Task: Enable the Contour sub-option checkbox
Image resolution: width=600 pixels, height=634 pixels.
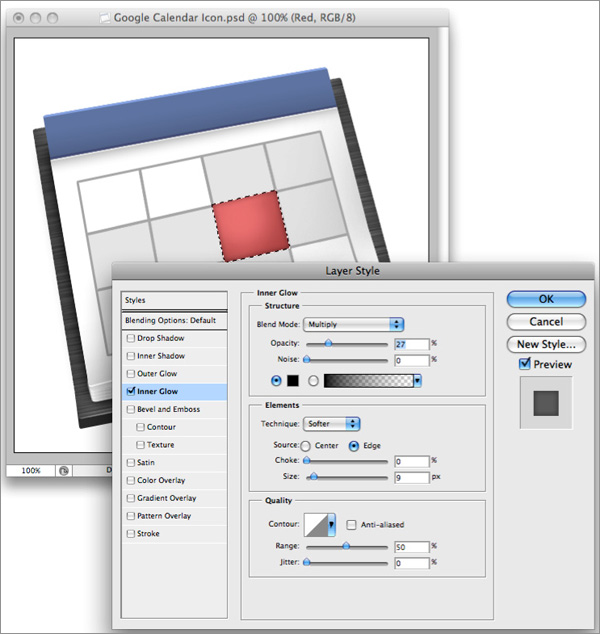Action: (x=140, y=427)
